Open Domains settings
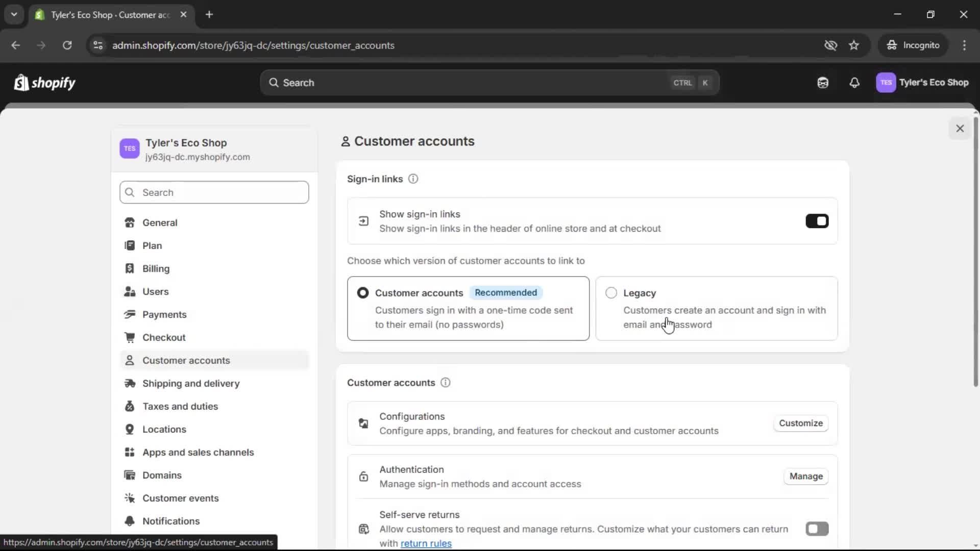 (214, 475)
